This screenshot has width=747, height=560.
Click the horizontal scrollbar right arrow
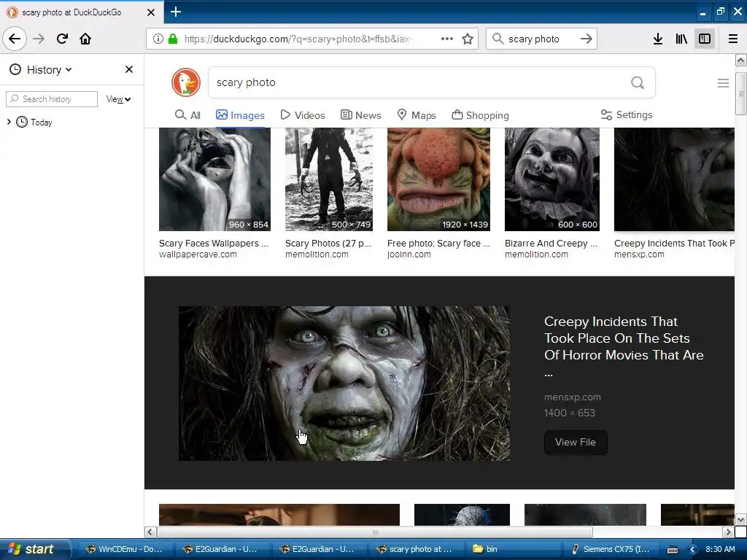pyautogui.click(x=728, y=532)
